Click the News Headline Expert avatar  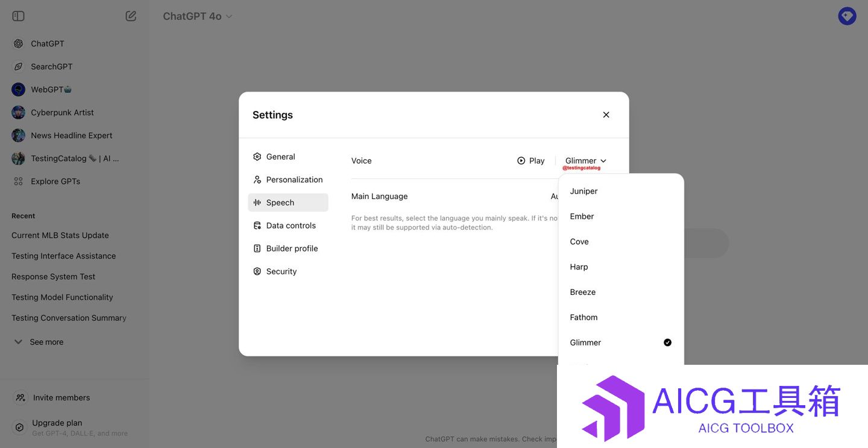tap(19, 135)
